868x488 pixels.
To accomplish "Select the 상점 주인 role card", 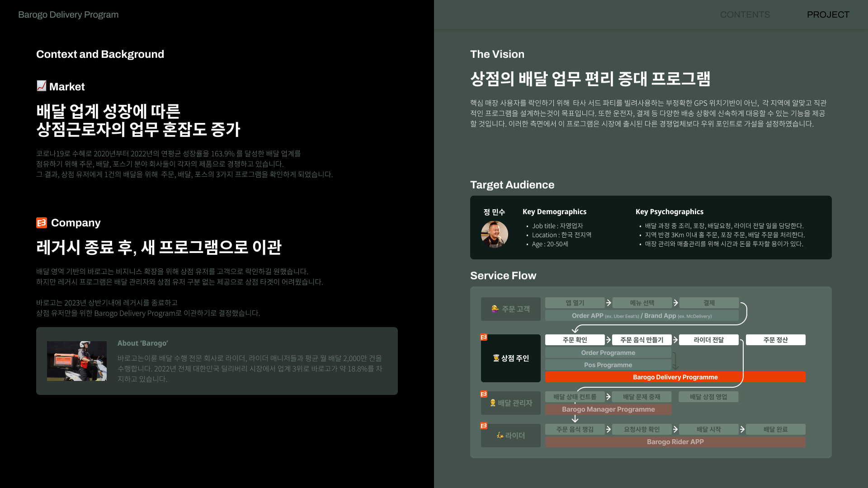I will 511,358.
